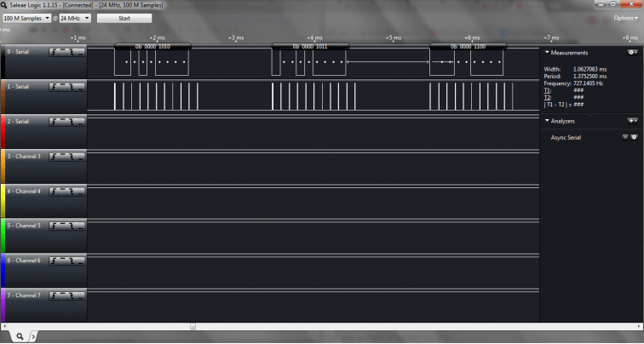Remove the Async Serial analyzer
The height and width of the screenshot is (344, 644).
pos(625,137)
